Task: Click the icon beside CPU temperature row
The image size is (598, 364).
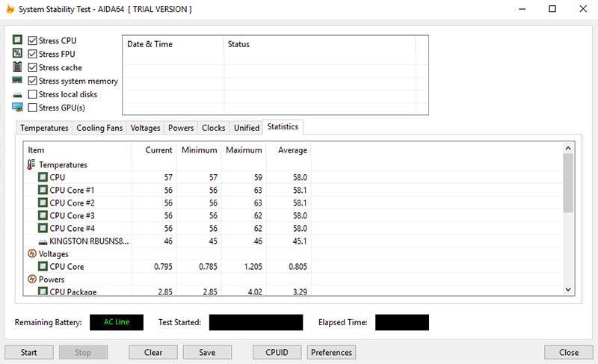Action: tap(43, 177)
